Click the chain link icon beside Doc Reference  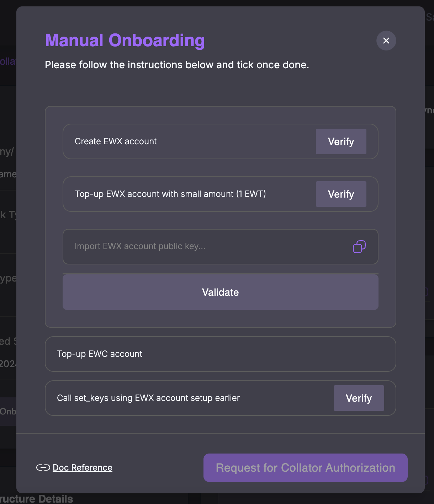click(x=43, y=467)
